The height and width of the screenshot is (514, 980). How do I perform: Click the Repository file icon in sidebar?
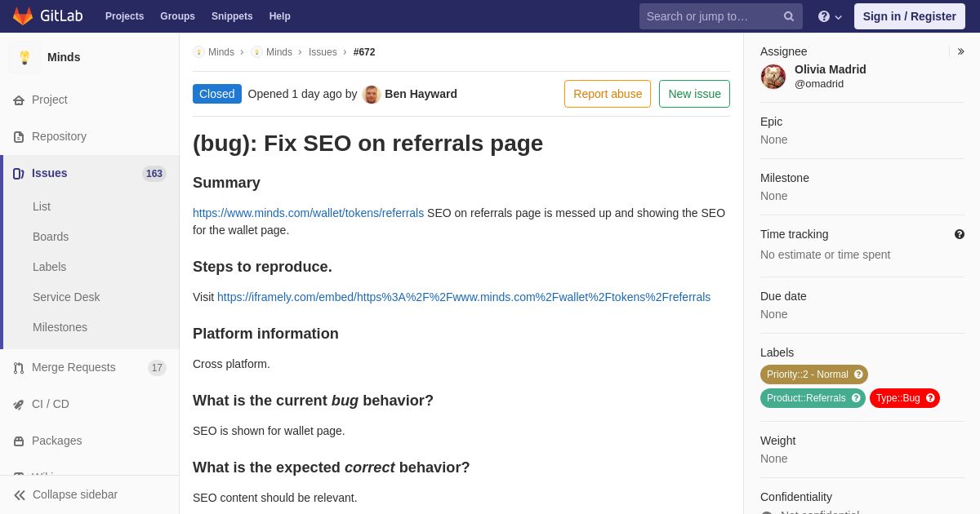click(19, 137)
